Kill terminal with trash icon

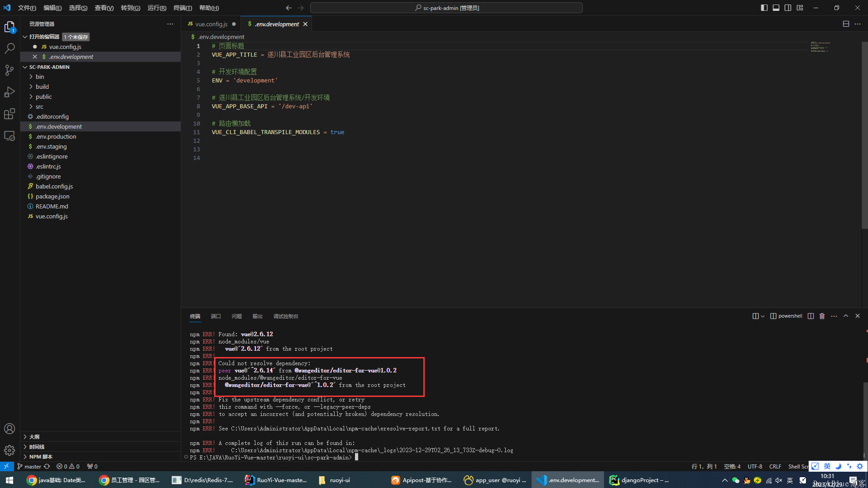click(x=822, y=316)
